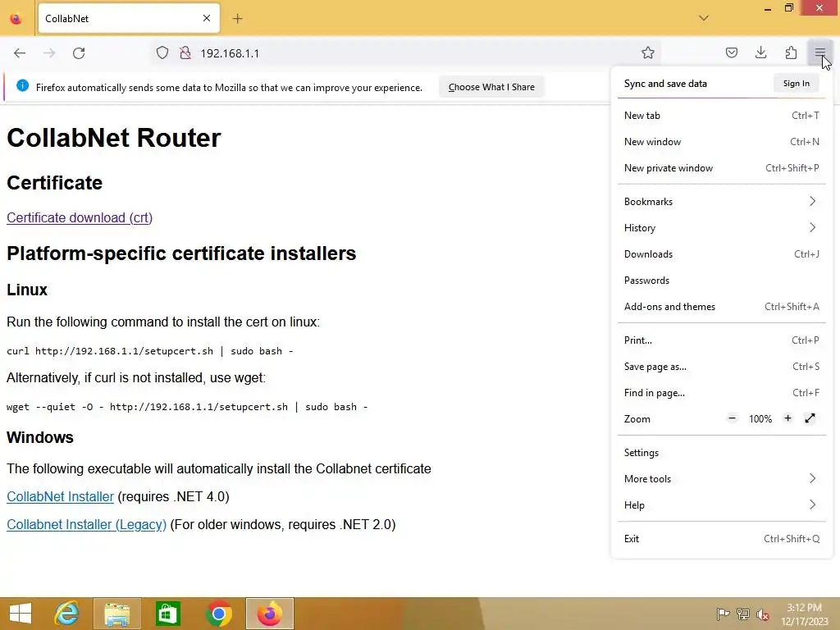Toggle full screen mode icon
840x630 pixels.
810,418
